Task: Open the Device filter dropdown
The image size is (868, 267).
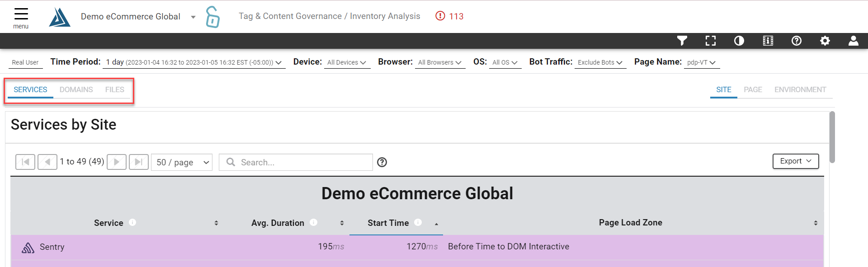Action: [x=347, y=62]
